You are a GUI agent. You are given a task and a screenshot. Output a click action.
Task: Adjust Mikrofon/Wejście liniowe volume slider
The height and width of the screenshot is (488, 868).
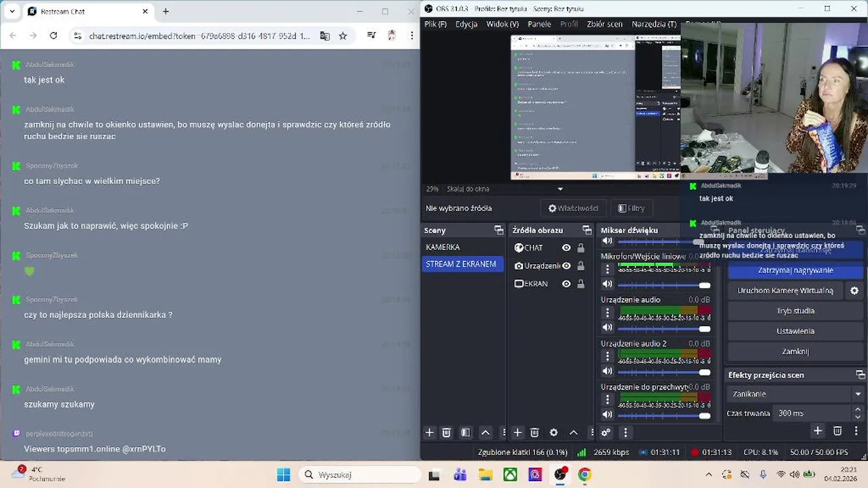(664, 285)
